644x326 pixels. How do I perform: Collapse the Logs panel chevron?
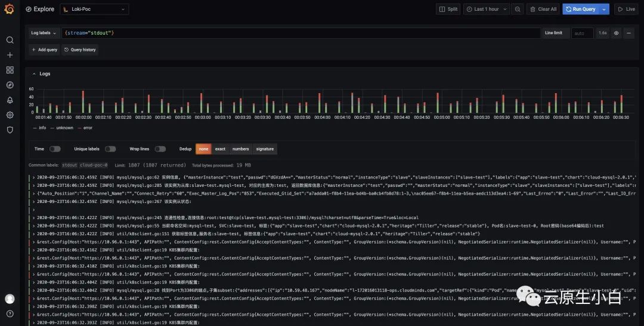tap(34, 74)
